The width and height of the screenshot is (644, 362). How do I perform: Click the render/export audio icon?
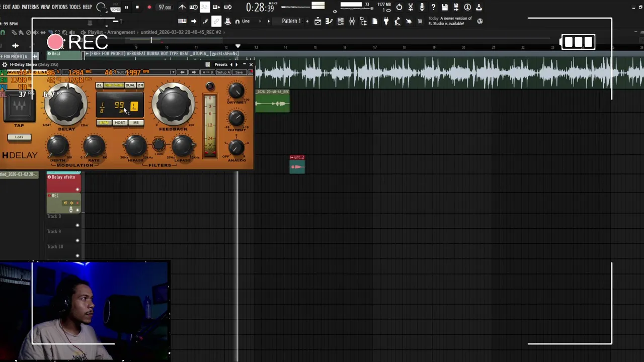[456, 7]
